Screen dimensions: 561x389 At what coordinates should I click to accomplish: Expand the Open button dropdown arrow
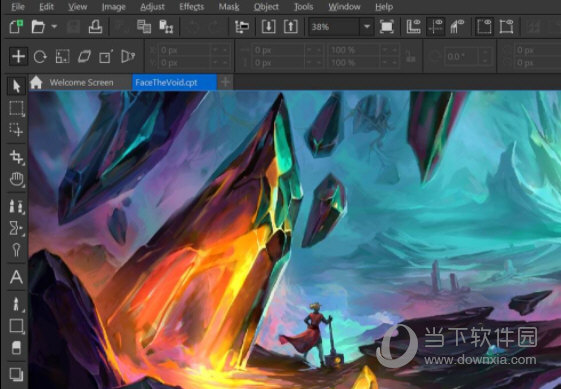[x=54, y=26]
